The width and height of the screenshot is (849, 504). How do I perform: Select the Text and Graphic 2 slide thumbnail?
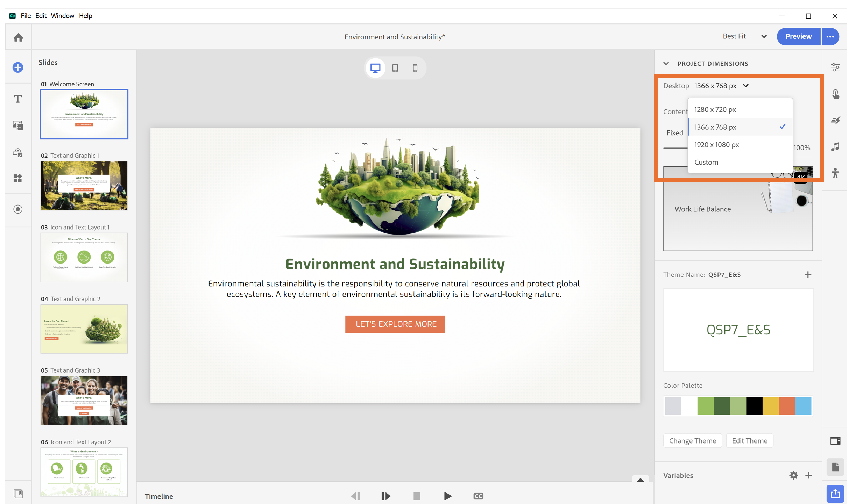pos(84,329)
